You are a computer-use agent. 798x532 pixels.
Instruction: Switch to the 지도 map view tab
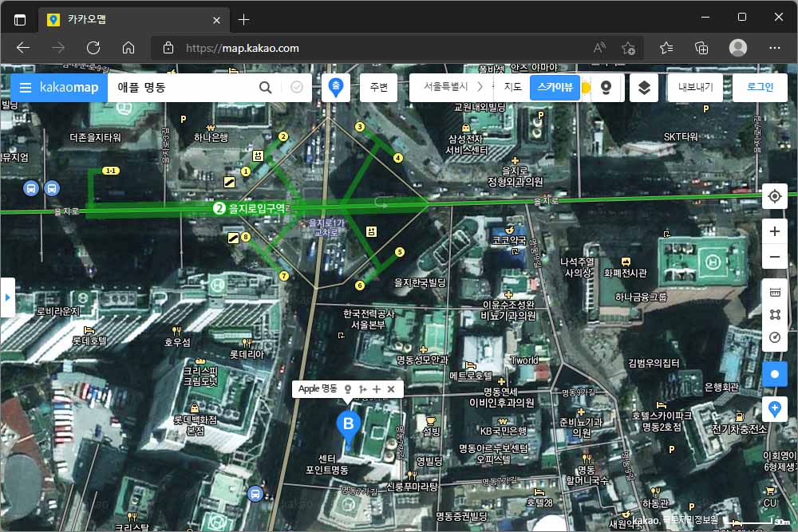tap(512, 87)
